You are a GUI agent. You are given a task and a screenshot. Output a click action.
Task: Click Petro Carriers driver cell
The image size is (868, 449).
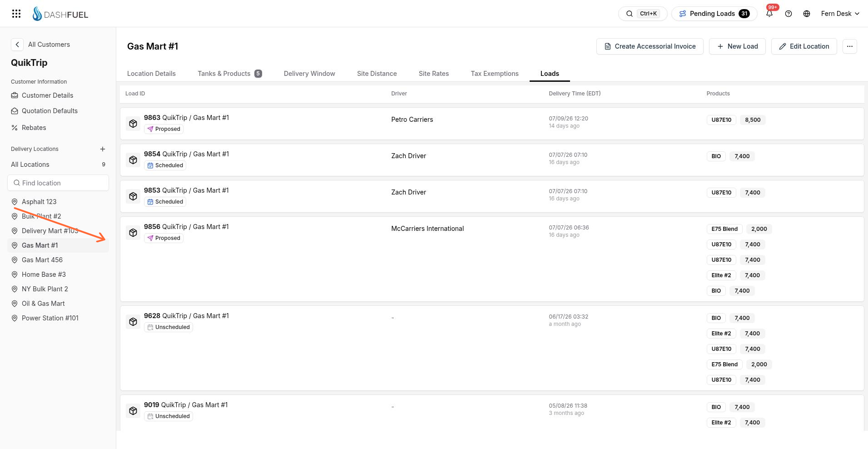[x=412, y=120]
